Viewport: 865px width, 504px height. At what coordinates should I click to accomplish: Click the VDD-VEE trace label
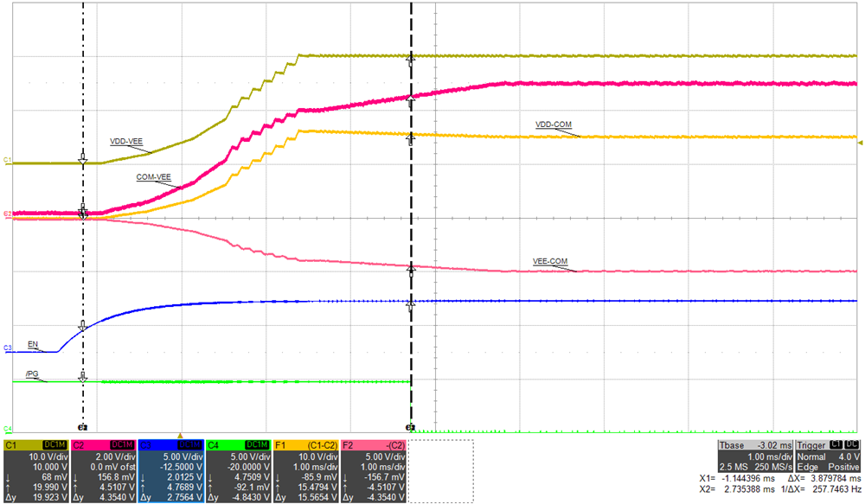coord(128,140)
